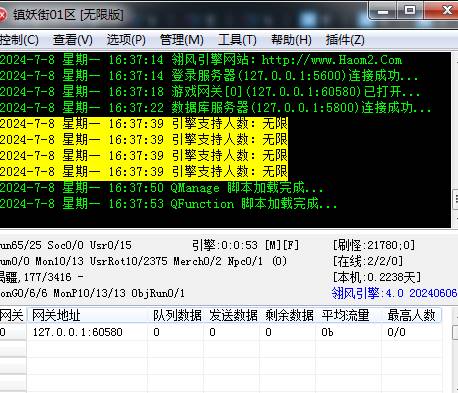The width and height of the screenshot is (458, 393).
Task: Select the 游戏网关[0] 已打开 log line
Action: (210, 92)
